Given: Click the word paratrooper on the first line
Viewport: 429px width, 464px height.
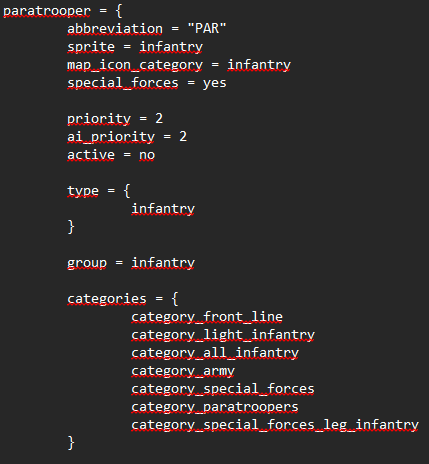Looking at the screenshot, I should click(47, 11).
